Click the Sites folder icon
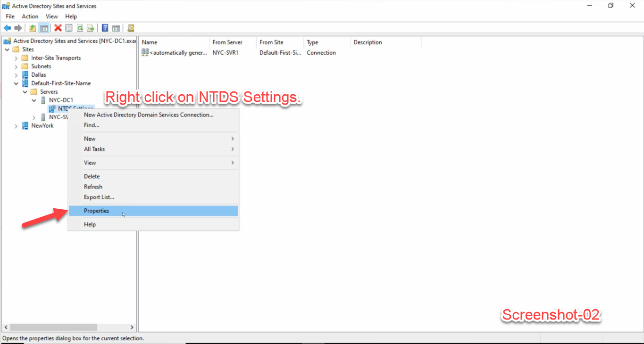Screen dimensions: 644x344 (x=16, y=49)
